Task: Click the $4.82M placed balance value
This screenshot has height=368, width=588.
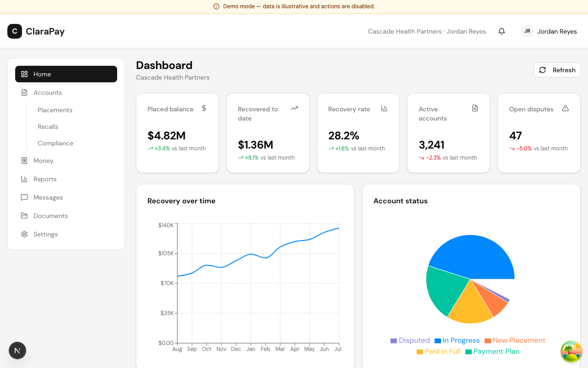Action: pyautogui.click(x=166, y=136)
